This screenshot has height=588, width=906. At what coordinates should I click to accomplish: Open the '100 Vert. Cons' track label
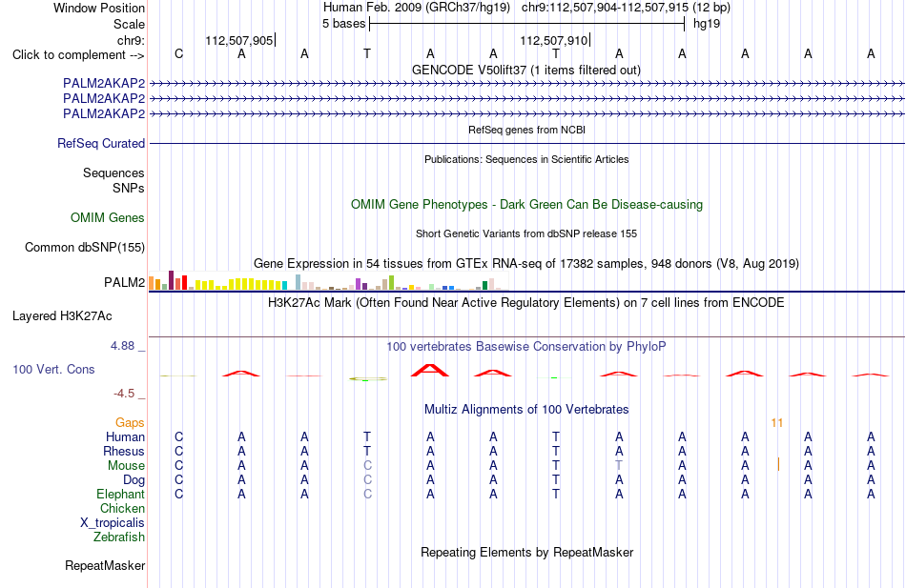pos(53,369)
